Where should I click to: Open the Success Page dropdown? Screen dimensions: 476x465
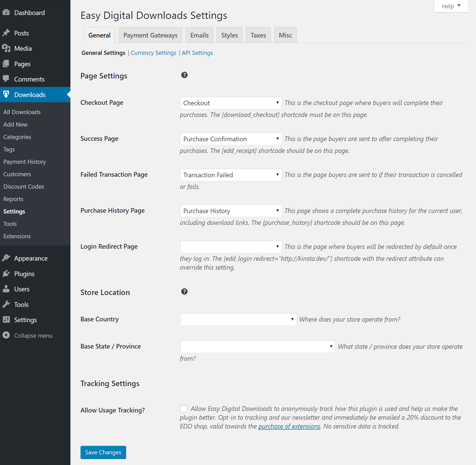[230, 139]
